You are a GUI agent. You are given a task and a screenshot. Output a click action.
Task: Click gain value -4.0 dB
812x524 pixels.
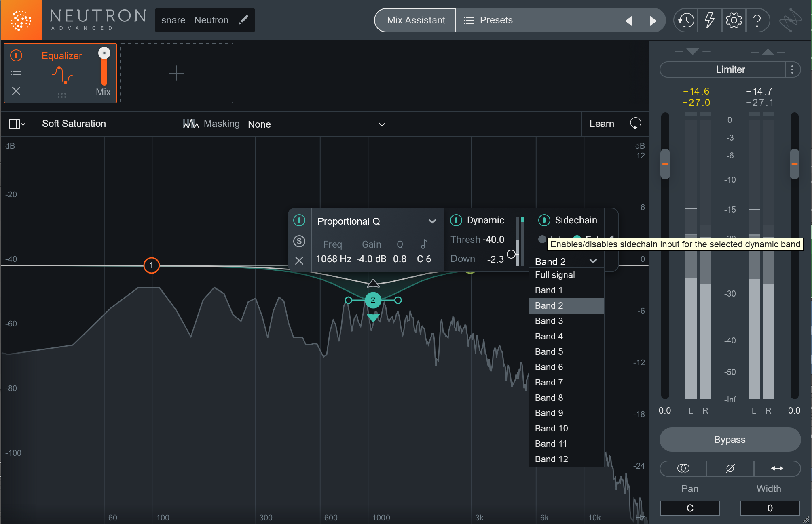(x=371, y=259)
